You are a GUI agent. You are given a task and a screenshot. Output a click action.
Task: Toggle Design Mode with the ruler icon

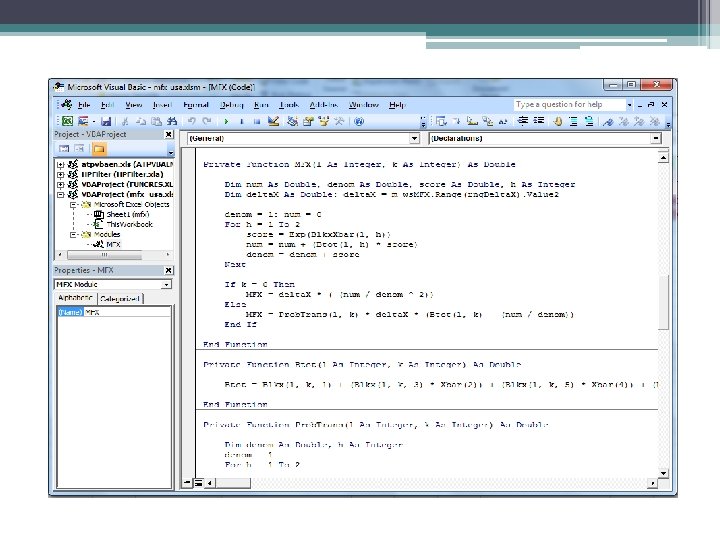click(273, 121)
